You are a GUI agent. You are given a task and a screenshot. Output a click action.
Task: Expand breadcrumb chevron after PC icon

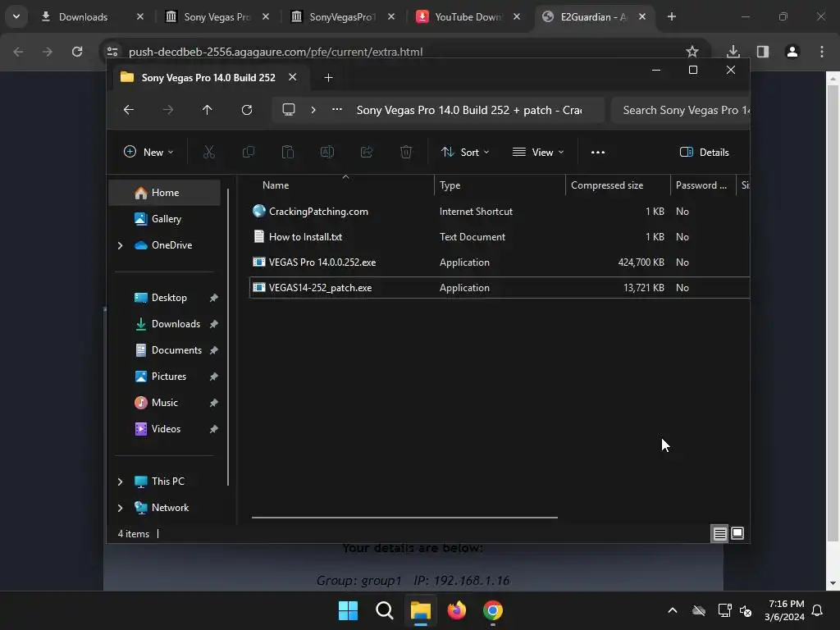click(x=313, y=110)
